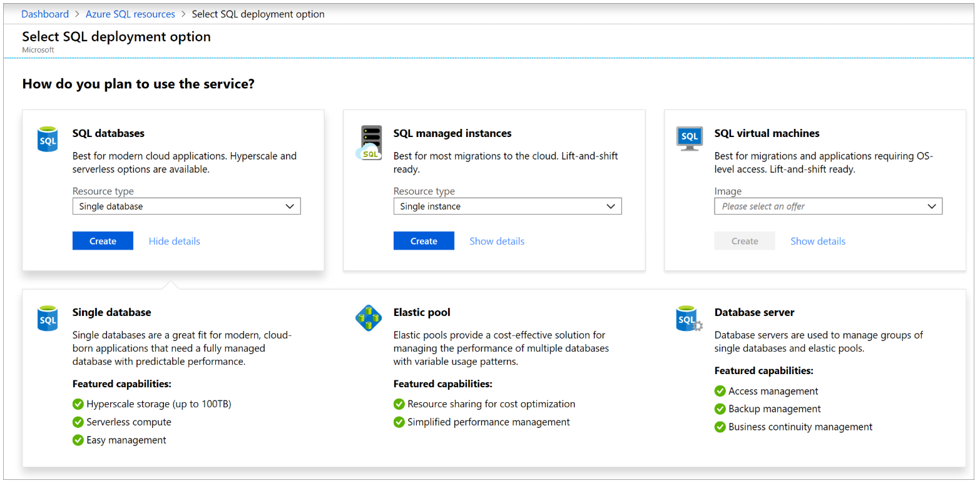Click the Microsoft publisher label

click(38, 50)
